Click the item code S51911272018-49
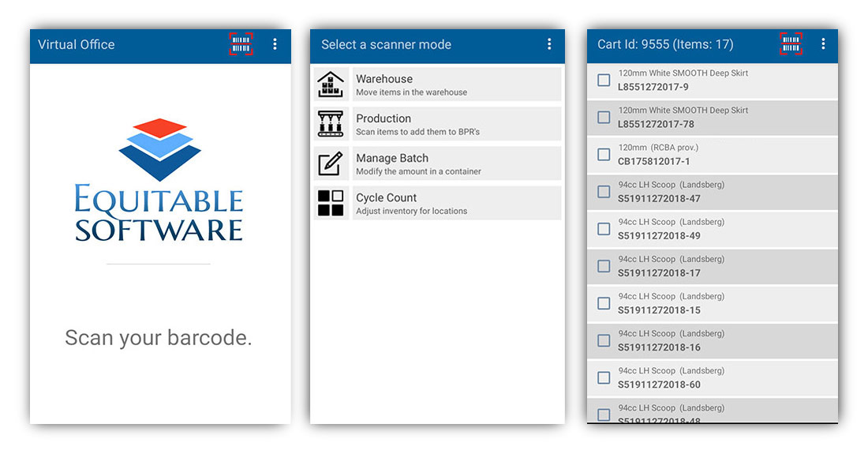Viewport: 868px width, 454px height. (660, 236)
